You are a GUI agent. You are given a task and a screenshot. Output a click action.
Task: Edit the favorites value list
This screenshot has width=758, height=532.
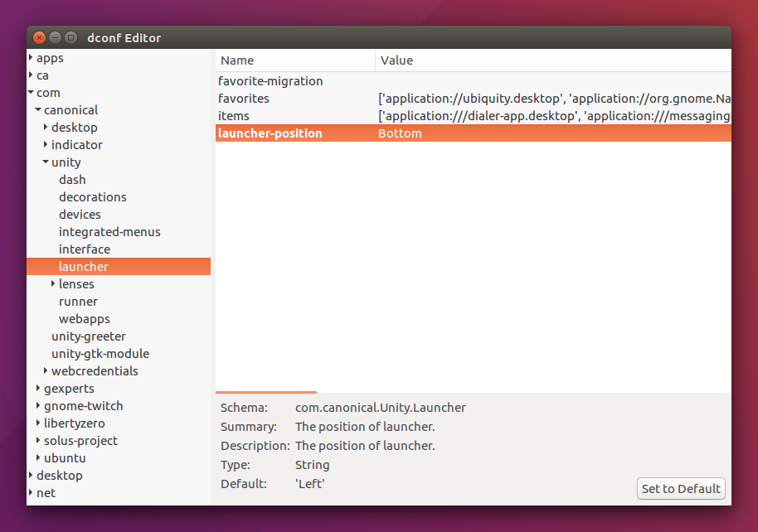[554, 99]
